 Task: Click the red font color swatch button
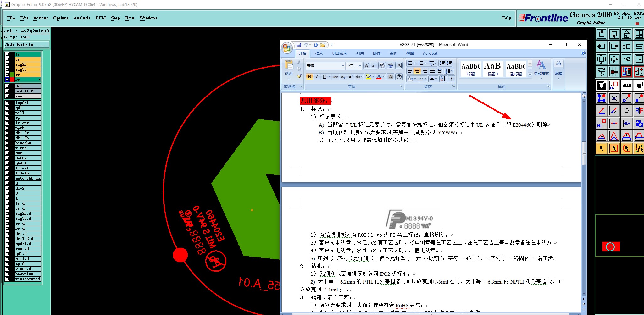tap(379, 77)
